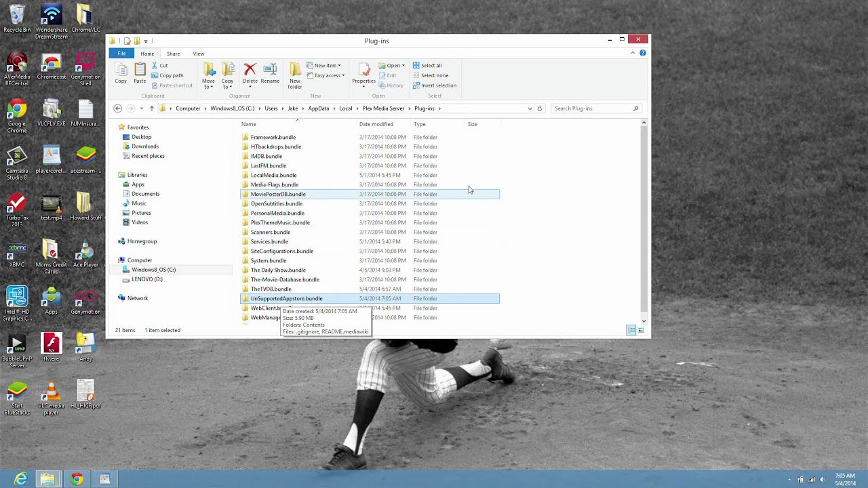Select Downloads in navigation pane
Screen dimensions: 868x488
pyautogui.click(x=145, y=146)
